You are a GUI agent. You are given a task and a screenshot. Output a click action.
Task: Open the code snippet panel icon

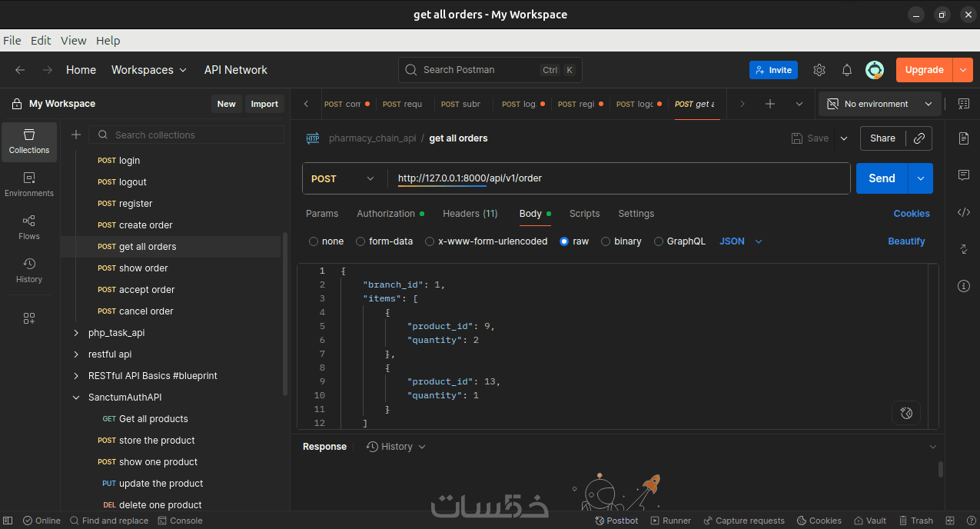[x=964, y=212]
